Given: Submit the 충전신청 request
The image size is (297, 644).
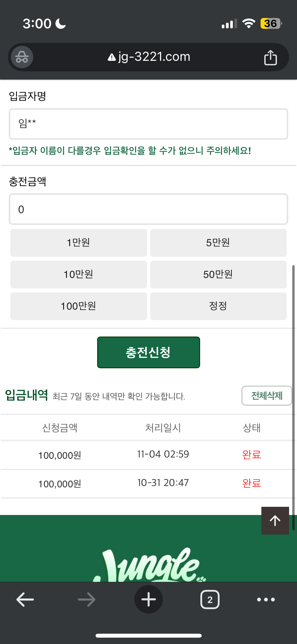Looking at the screenshot, I should pyautogui.click(x=149, y=352).
